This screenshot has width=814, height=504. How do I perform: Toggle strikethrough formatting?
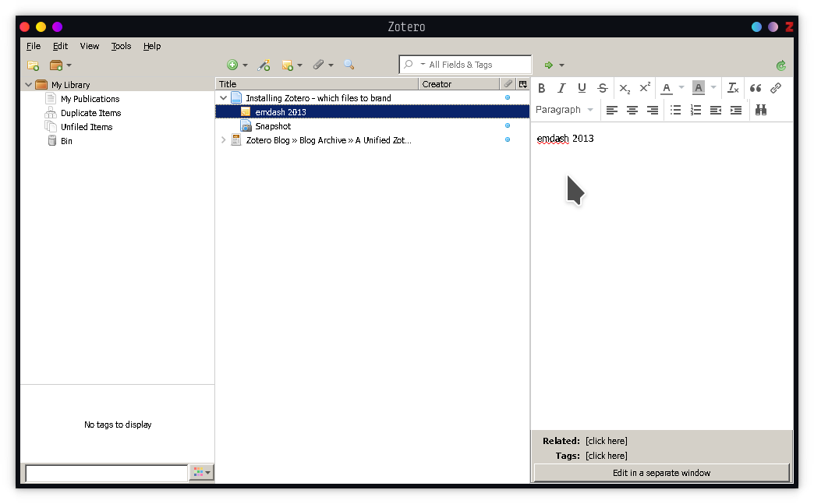pos(602,88)
